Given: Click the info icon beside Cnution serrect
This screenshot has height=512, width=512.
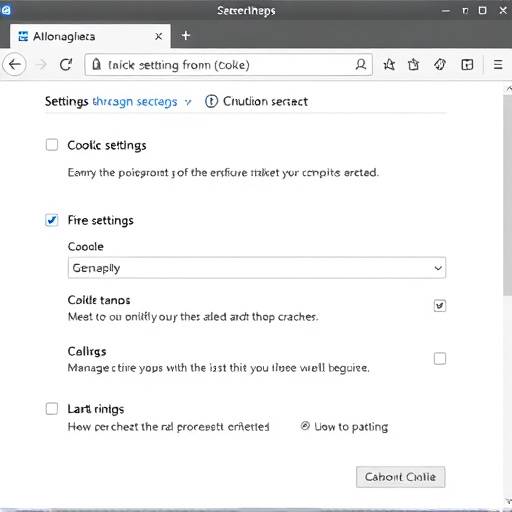Looking at the screenshot, I should [x=211, y=101].
